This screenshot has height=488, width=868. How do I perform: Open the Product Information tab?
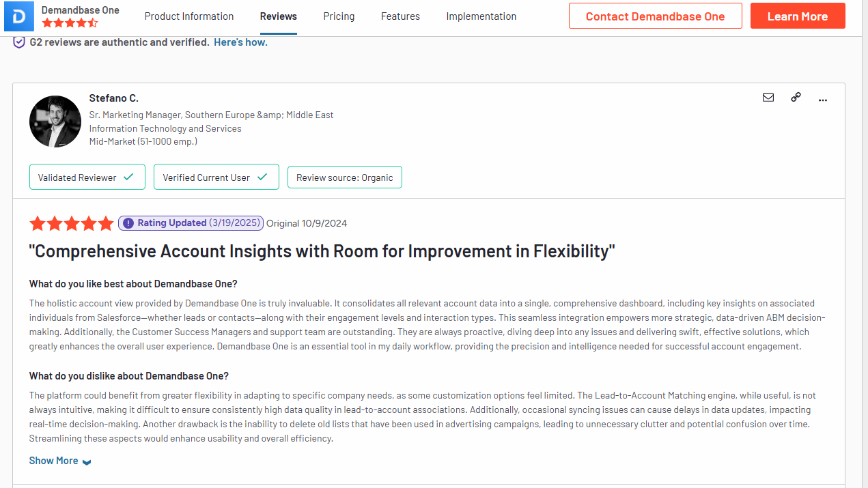click(x=189, y=16)
